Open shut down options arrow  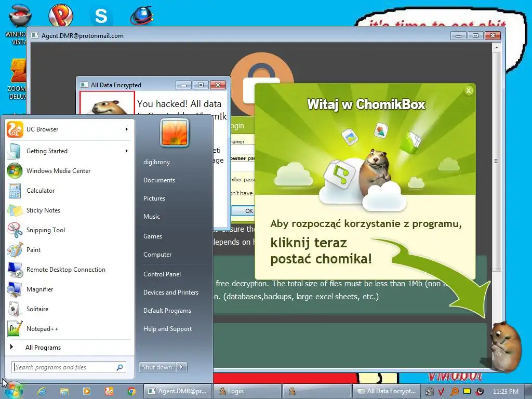pos(181,367)
